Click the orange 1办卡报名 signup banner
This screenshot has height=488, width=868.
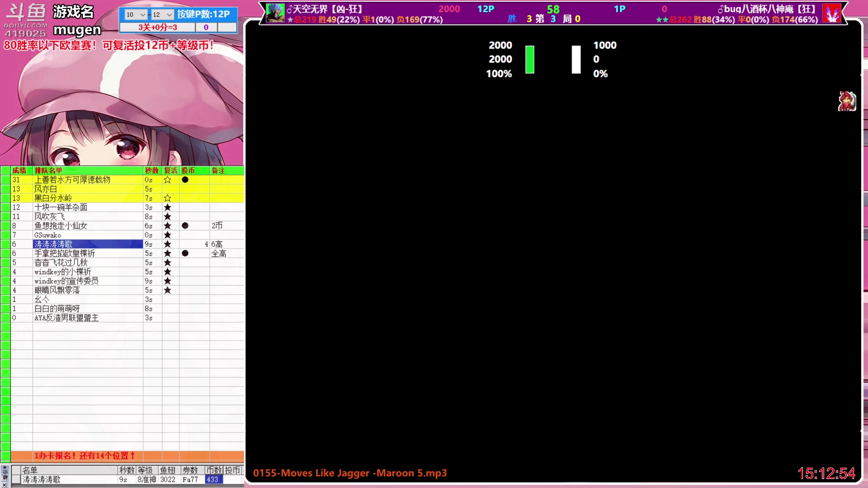pos(127,456)
